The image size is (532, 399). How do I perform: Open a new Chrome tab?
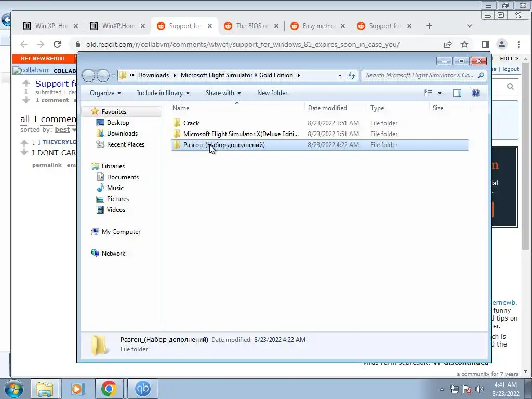click(x=429, y=26)
